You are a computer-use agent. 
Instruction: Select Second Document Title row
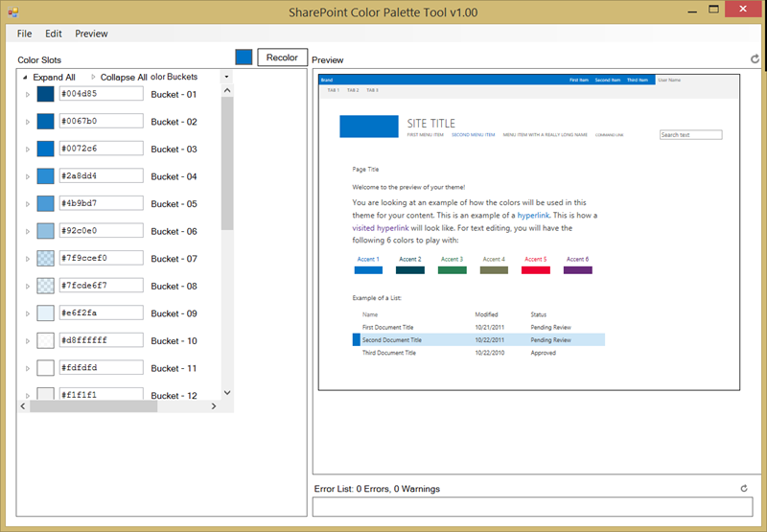pyautogui.click(x=478, y=340)
